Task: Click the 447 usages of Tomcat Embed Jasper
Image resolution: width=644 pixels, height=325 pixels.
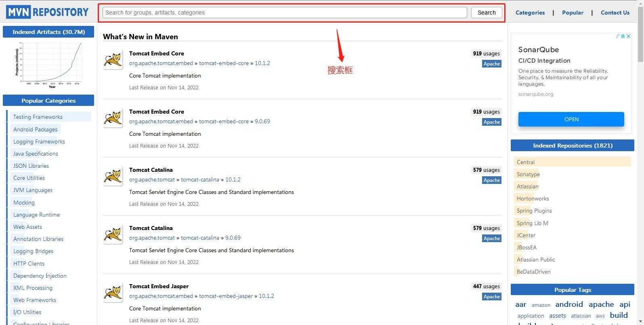Action: click(487, 286)
